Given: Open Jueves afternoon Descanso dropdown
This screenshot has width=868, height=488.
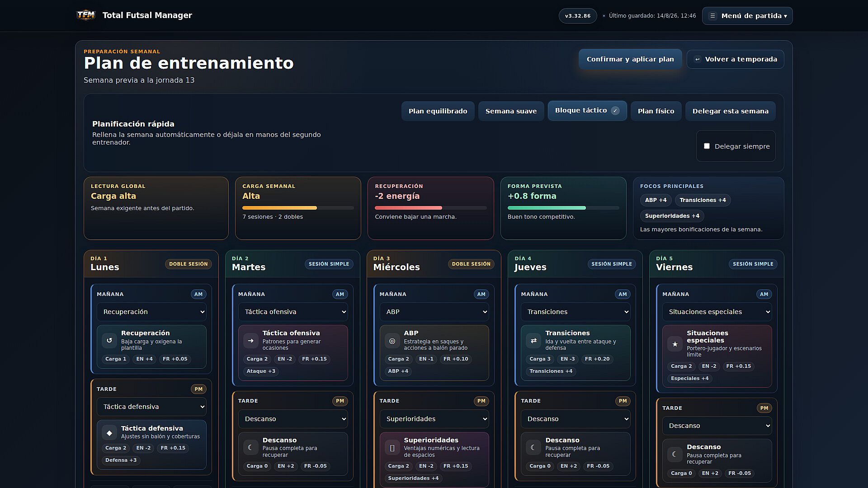Looking at the screenshot, I should pyautogui.click(x=576, y=419).
